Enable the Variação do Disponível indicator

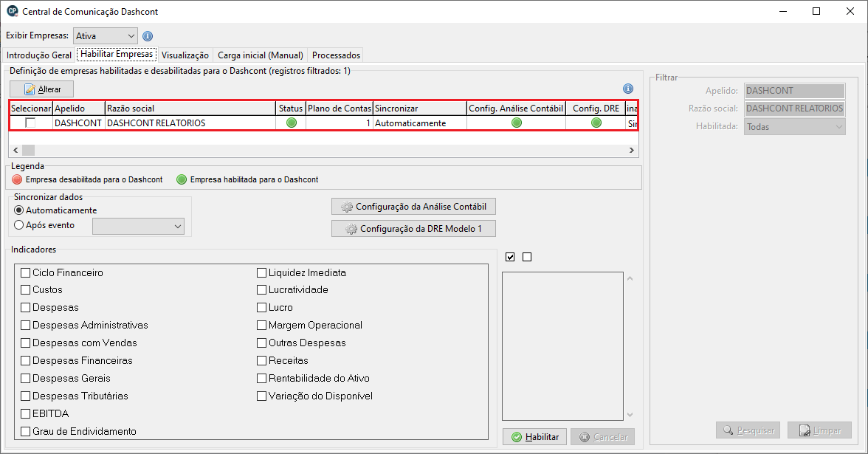(x=262, y=396)
